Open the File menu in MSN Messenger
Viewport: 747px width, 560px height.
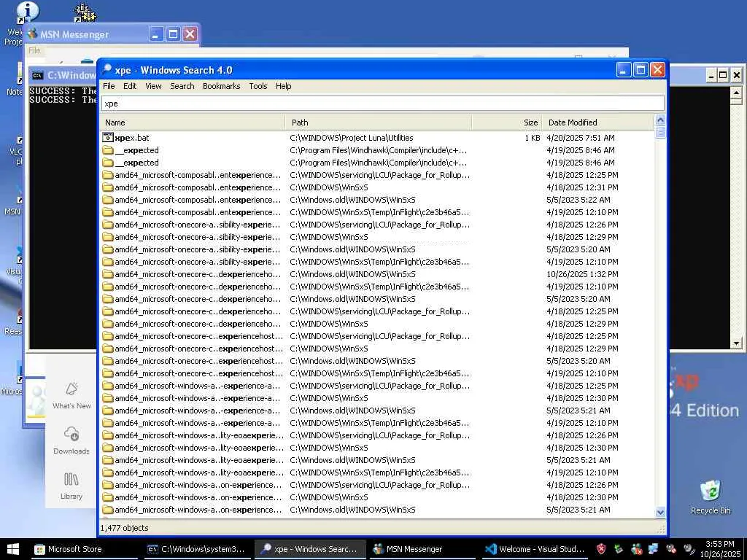[34, 50]
